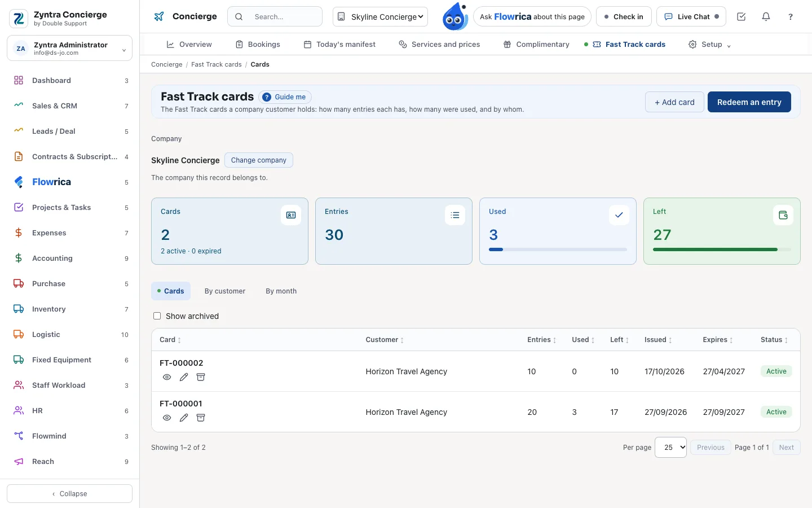
Task: Toggle the Live Chat status
Action: (x=691, y=17)
